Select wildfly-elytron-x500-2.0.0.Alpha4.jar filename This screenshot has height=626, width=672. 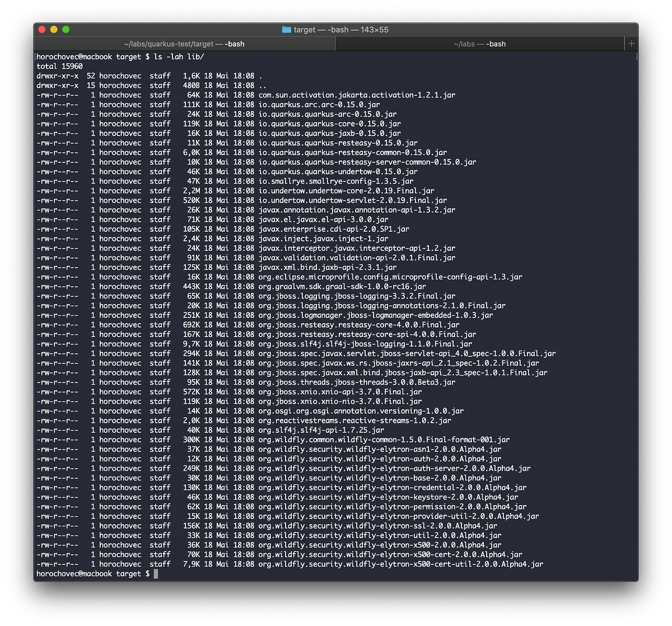(x=424, y=545)
